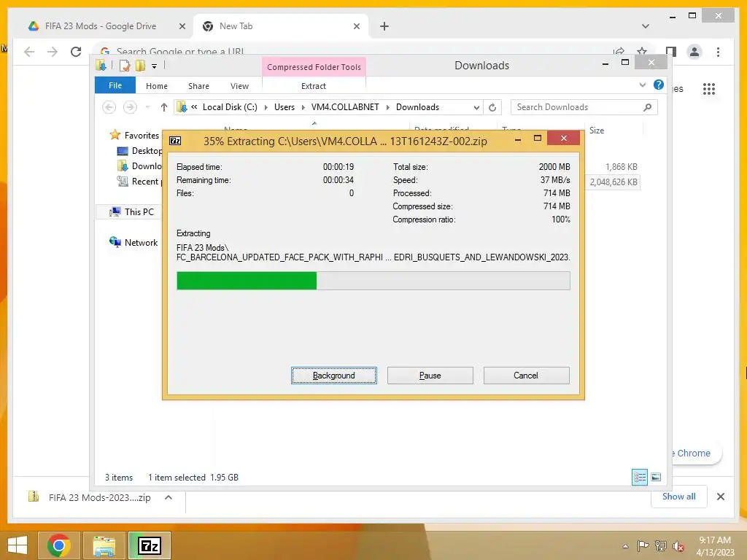
Task: Open Chrome three-dot menu
Action: 718,52
